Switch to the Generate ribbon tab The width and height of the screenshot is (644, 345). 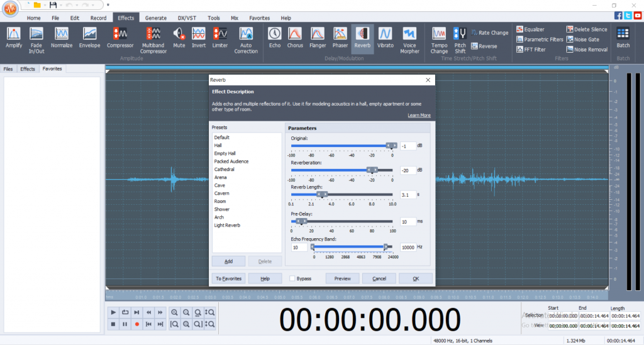[x=156, y=18]
